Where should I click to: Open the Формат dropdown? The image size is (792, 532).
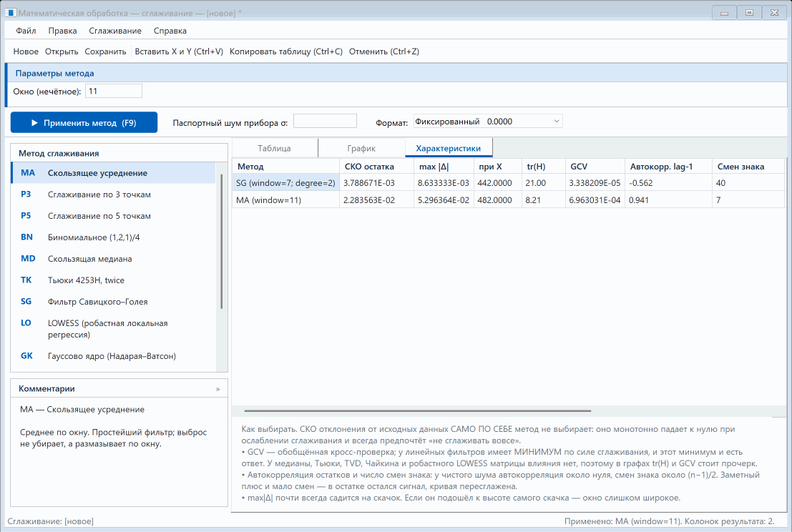point(488,122)
